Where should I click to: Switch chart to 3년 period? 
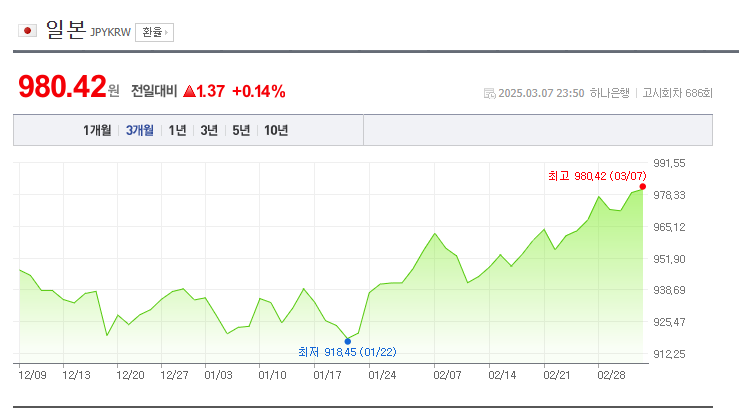(209, 130)
